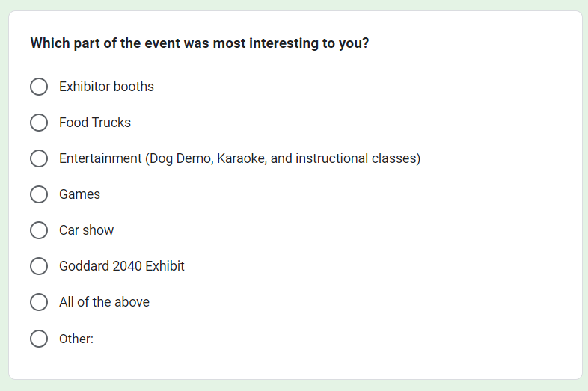Click the 'Exhibitor booths' label text
The height and width of the screenshot is (391, 588).
tap(106, 87)
